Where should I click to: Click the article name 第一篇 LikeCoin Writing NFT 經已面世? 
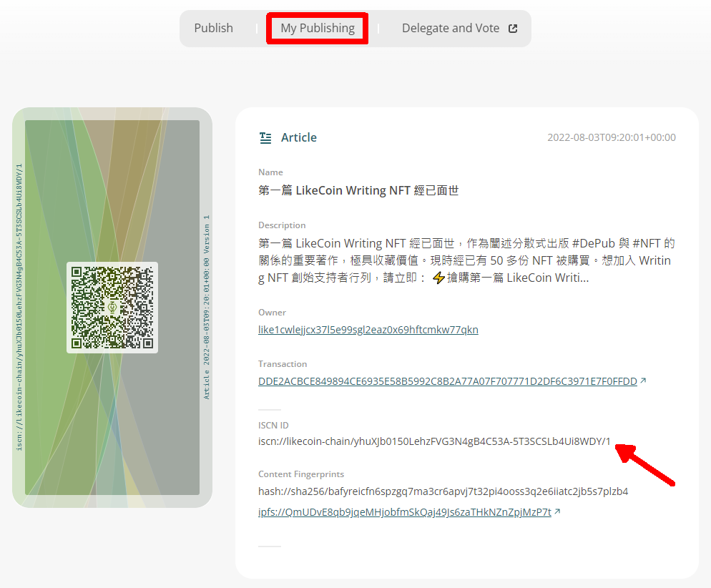pyautogui.click(x=358, y=190)
